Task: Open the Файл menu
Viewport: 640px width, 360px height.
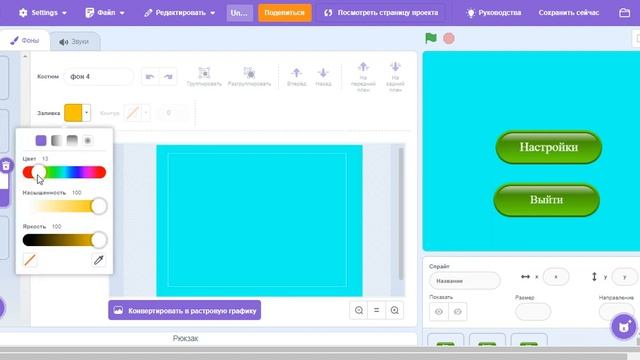Action: [105, 13]
